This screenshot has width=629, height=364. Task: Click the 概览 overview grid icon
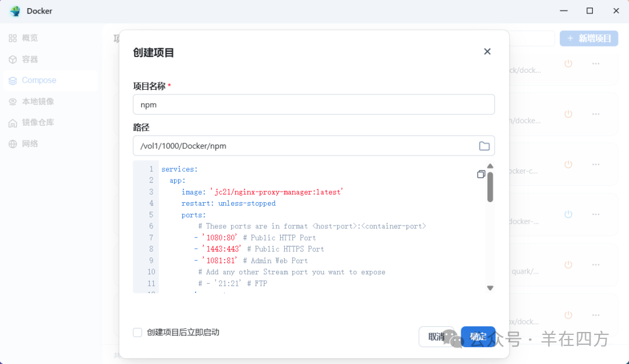pos(13,38)
